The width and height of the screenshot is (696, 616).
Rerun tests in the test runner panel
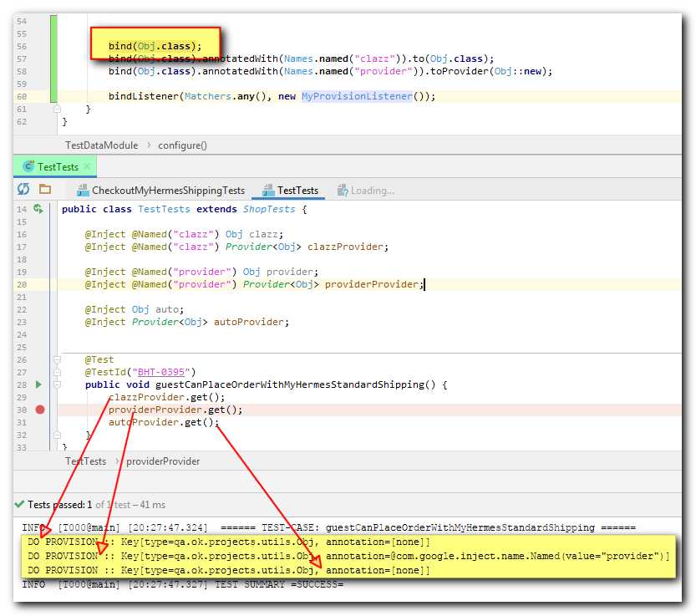pos(23,190)
